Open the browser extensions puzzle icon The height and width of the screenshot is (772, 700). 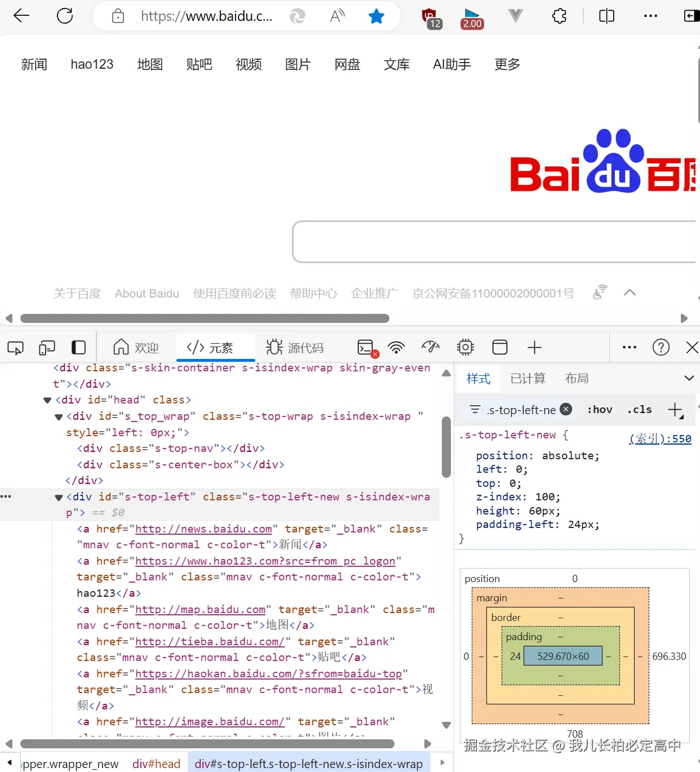tap(559, 16)
